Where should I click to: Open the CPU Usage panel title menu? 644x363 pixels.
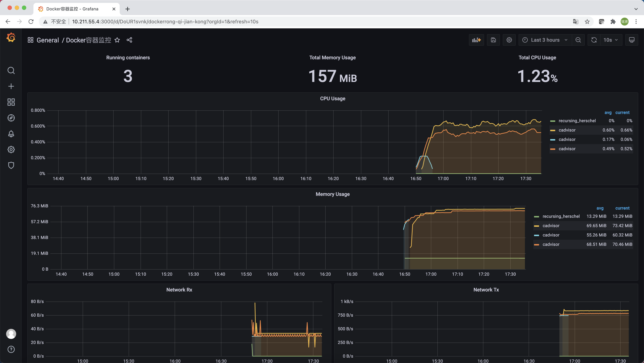click(x=332, y=98)
